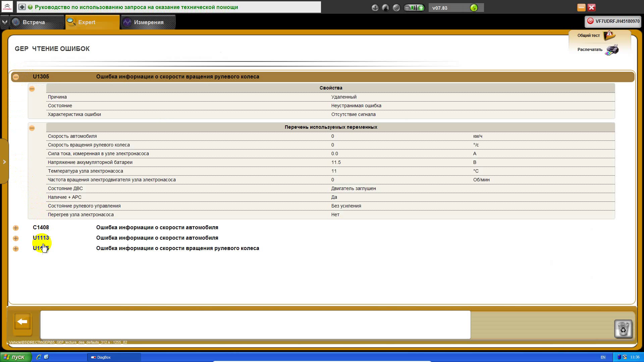Viewport: 644px width, 362px height.
Task: Expand the notification bar plus button
Action: coord(22,7)
